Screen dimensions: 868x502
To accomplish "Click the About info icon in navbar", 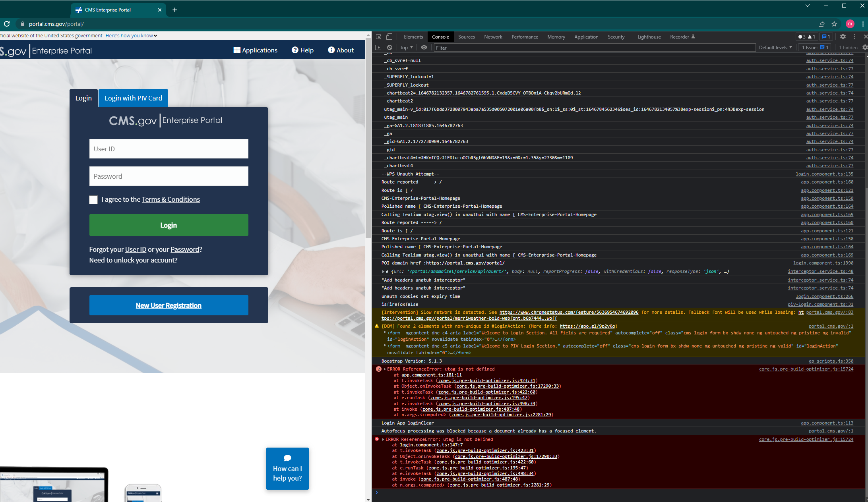I will pos(331,50).
